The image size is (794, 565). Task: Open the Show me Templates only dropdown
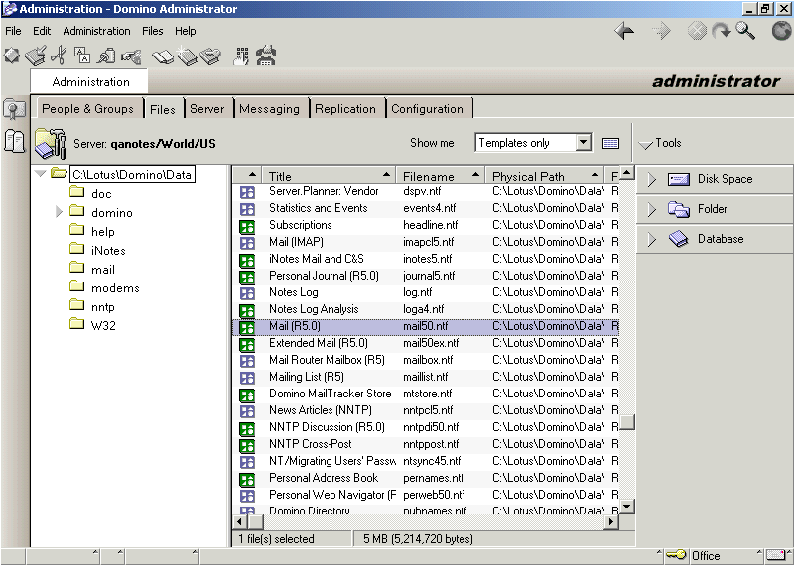pyautogui.click(x=584, y=143)
